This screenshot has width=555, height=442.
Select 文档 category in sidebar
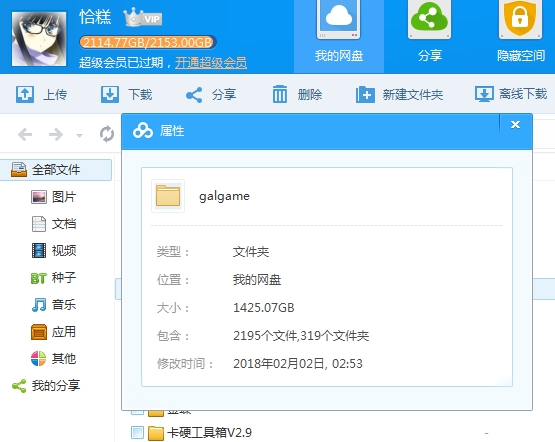[53, 224]
